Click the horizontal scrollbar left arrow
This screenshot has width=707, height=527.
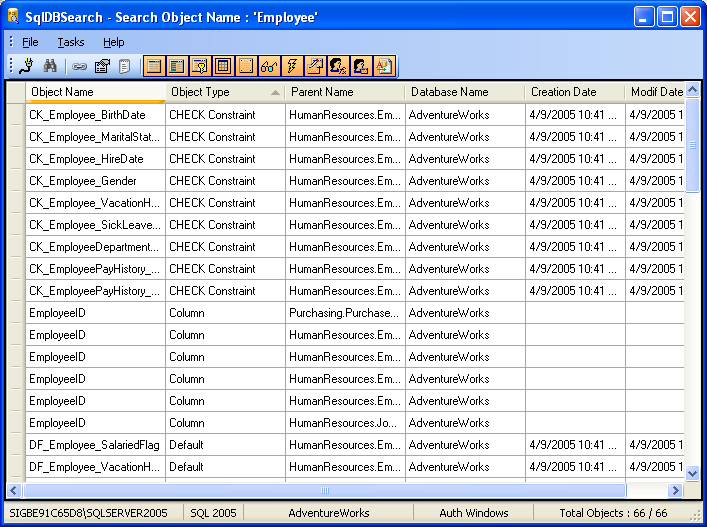tap(14, 490)
